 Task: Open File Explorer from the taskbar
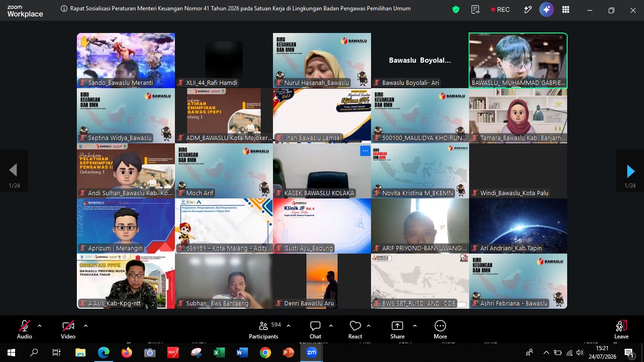(x=81, y=353)
